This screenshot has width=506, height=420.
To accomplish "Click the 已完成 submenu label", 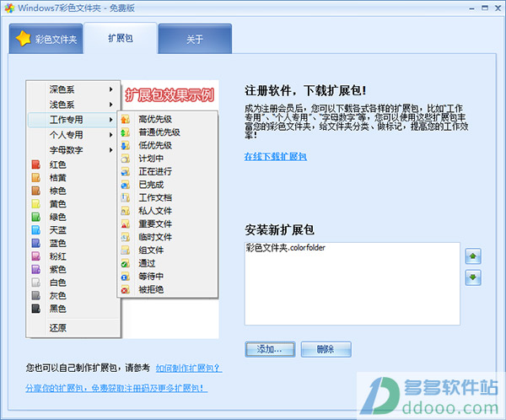I will tap(151, 185).
